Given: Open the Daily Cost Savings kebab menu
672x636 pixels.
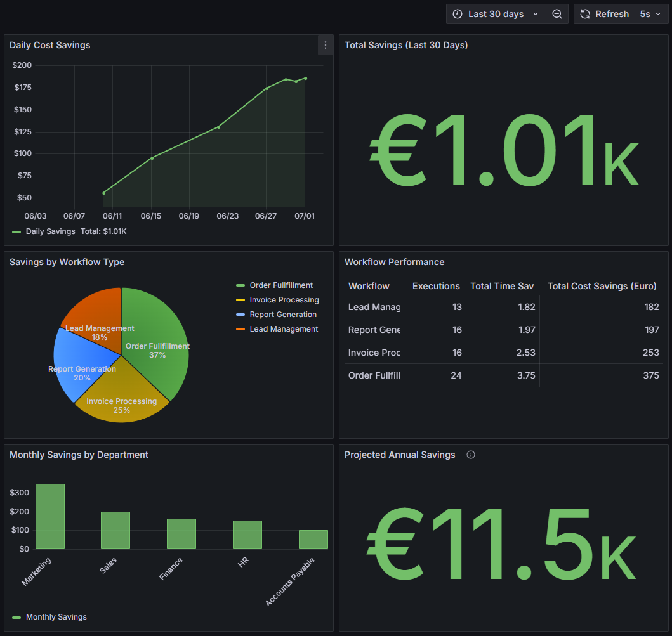Looking at the screenshot, I should pyautogui.click(x=326, y=45).
